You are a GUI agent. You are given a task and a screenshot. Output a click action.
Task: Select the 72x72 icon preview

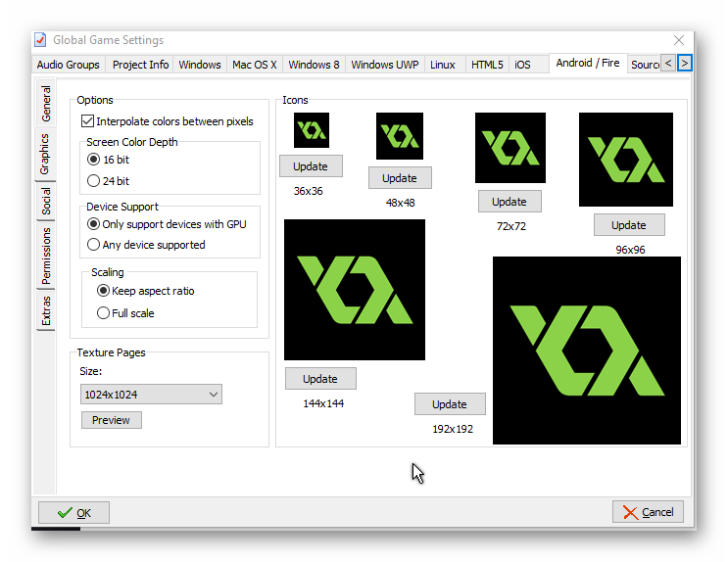coord(510,148)
